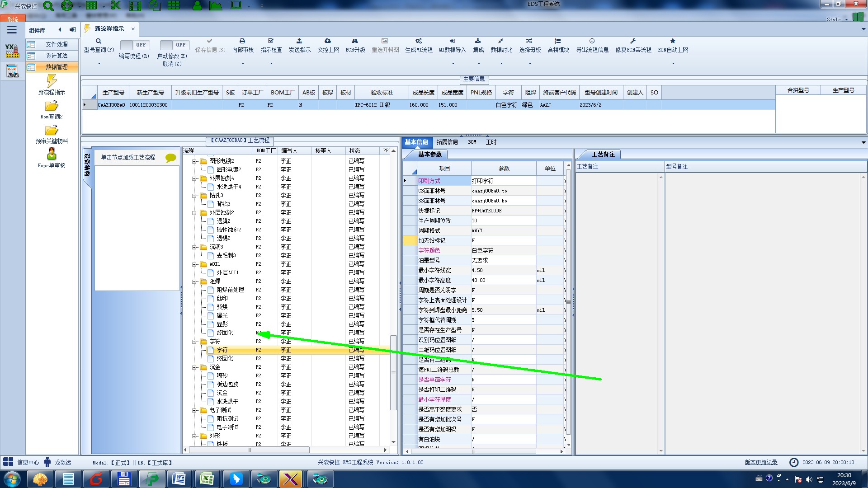Viewport: 868px width, 488px height.
Task: Select 数据管理 in the component library
Action: click(x=57, y=67)
